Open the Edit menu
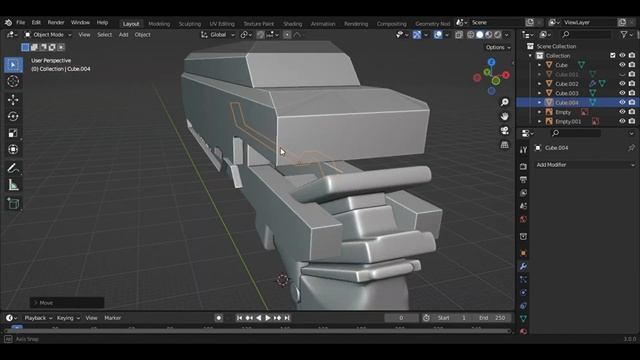This screenshot has height=360, width=640. tap(36, 22)
